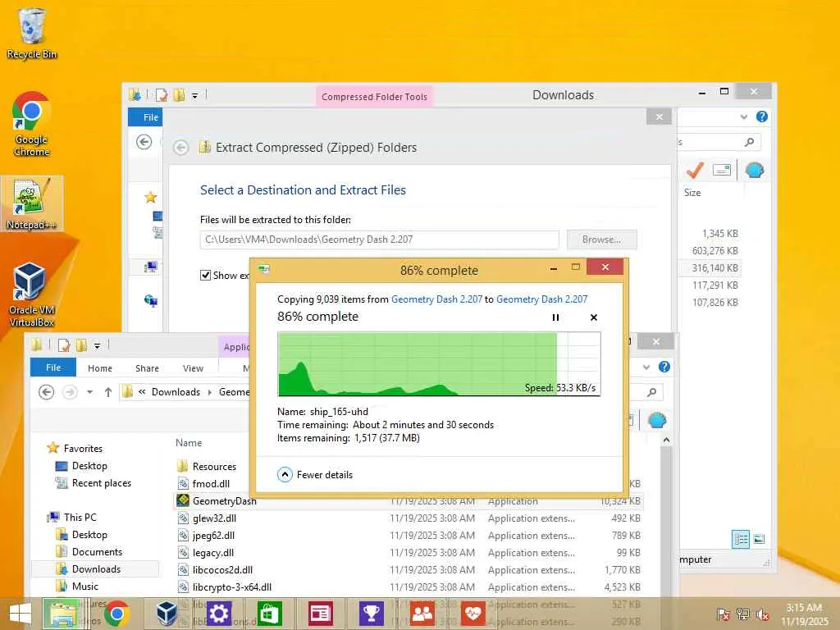Open the View ribbon tab
The height and width of the screenshot is (630, 840).
click(193, 368)
